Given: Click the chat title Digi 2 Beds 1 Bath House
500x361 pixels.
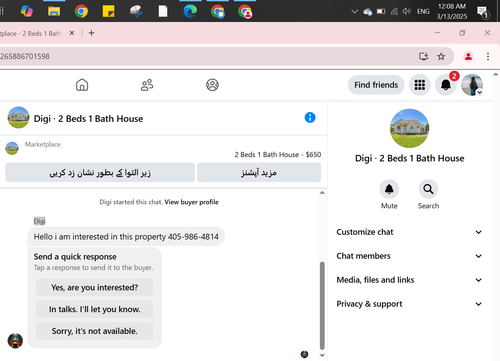Looking at the screenshot, I should [x=88, y=119].
